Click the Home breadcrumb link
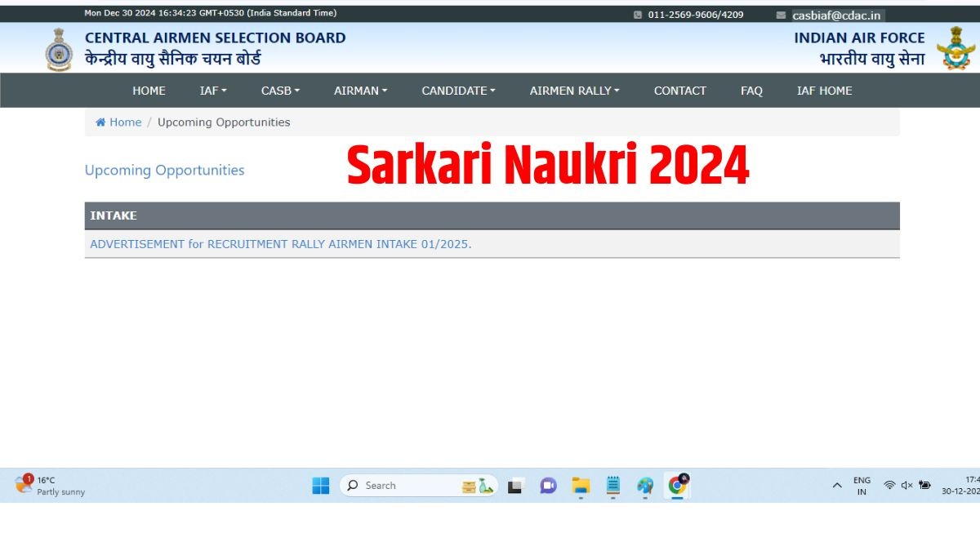Screen dimensions: 980x551 click(x=124, y=122)
